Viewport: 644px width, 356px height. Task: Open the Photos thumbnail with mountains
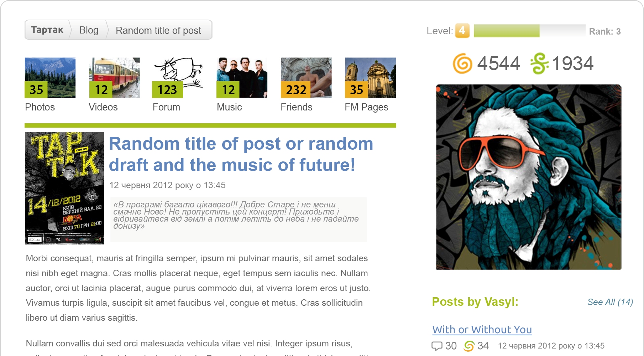coord(50,78)
